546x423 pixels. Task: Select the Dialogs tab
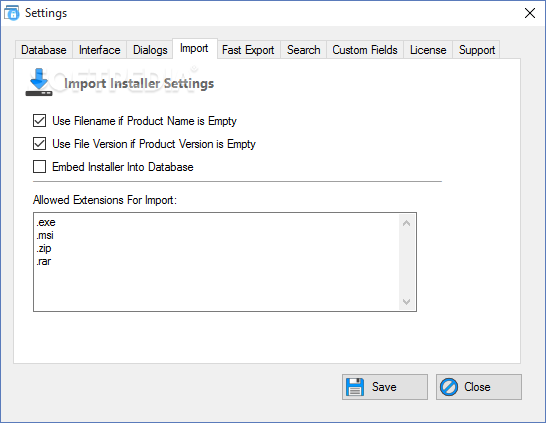[x=150, y=50]
